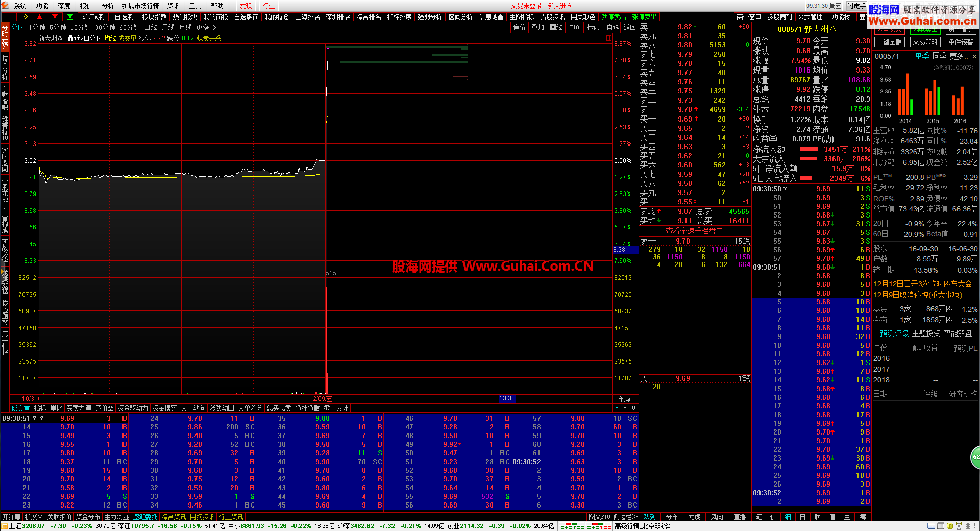Expand the 09:30:50 tick list dropdown arrow

click(786, 189)
